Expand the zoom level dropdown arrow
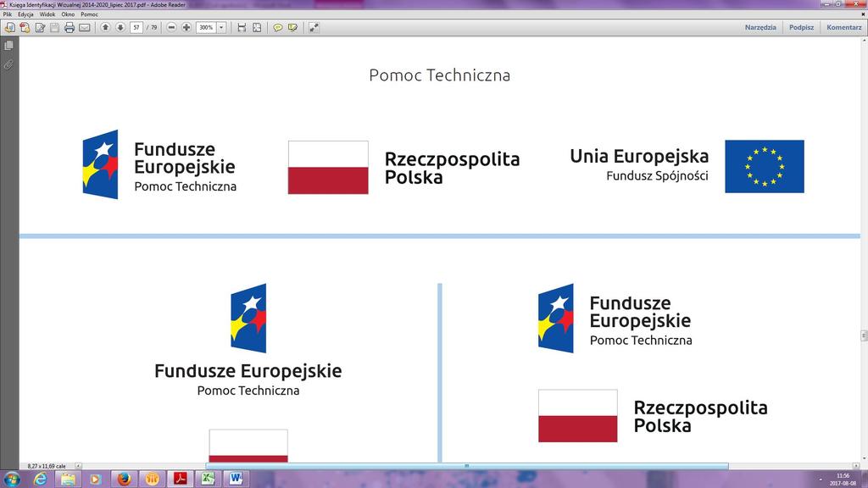The width and height of the screenshot is (868, 488). [x=221, y=27]
